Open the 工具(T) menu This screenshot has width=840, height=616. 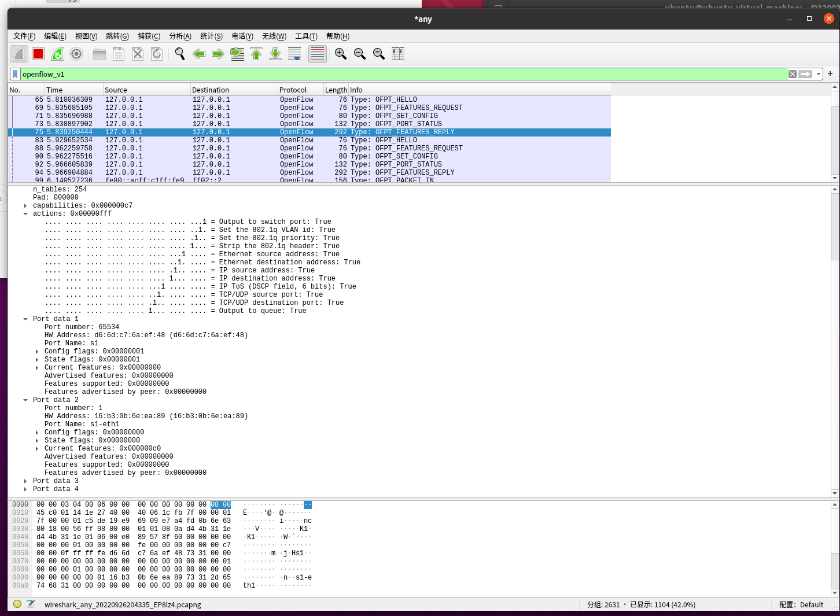pyautogui.click(x=306, y=36)
